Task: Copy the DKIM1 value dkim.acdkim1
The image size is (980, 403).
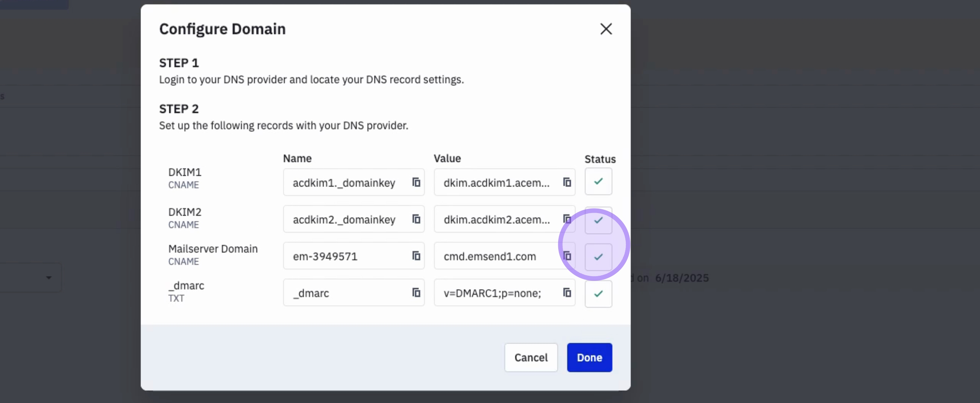Action: pyautogui.click(x=567, y=182)
